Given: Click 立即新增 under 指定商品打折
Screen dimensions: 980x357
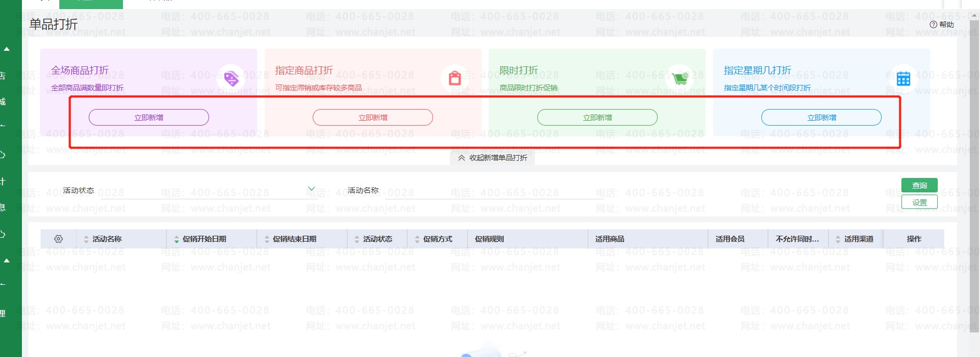Looking at the screenshot, I should click(x=373, y=118).
